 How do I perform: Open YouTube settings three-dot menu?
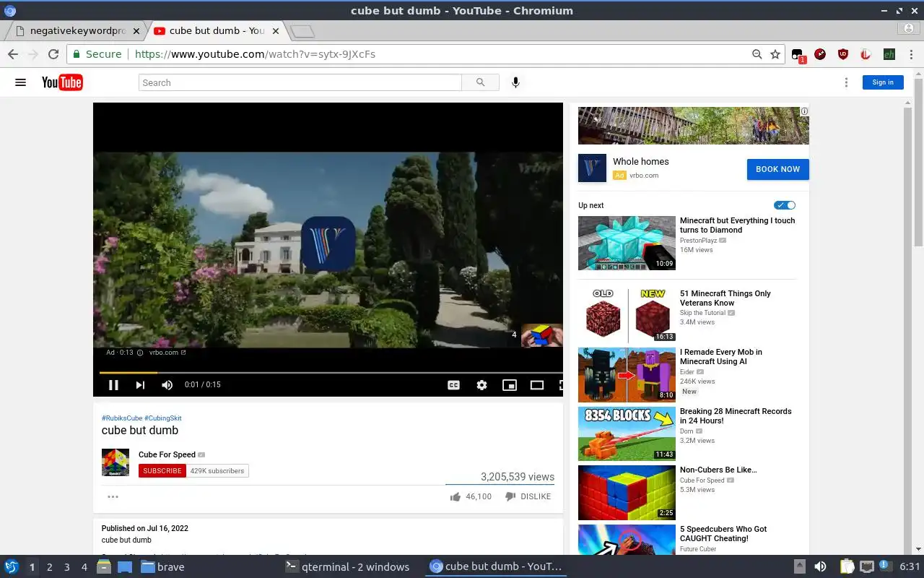[846, 82]
